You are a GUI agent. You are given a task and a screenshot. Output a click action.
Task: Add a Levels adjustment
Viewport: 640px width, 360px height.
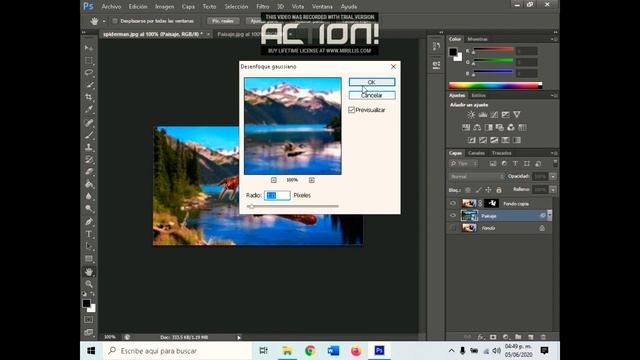(482, 115)
